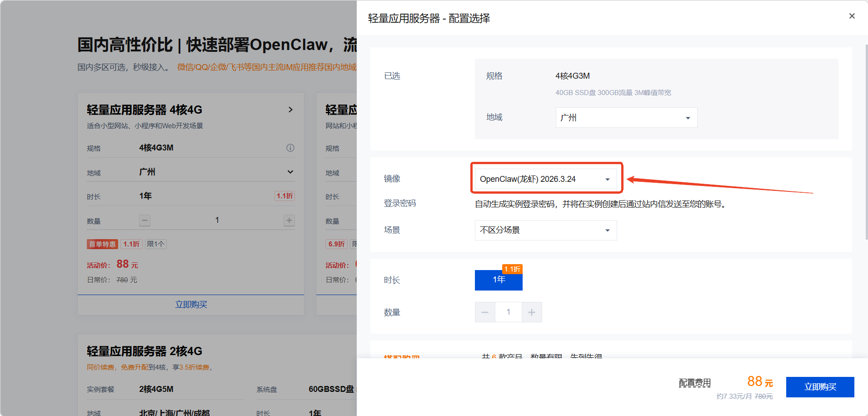Click the info icon next to 4核4G3M
This screenshot has height=416, width=868.
click(x=290, y=148)
